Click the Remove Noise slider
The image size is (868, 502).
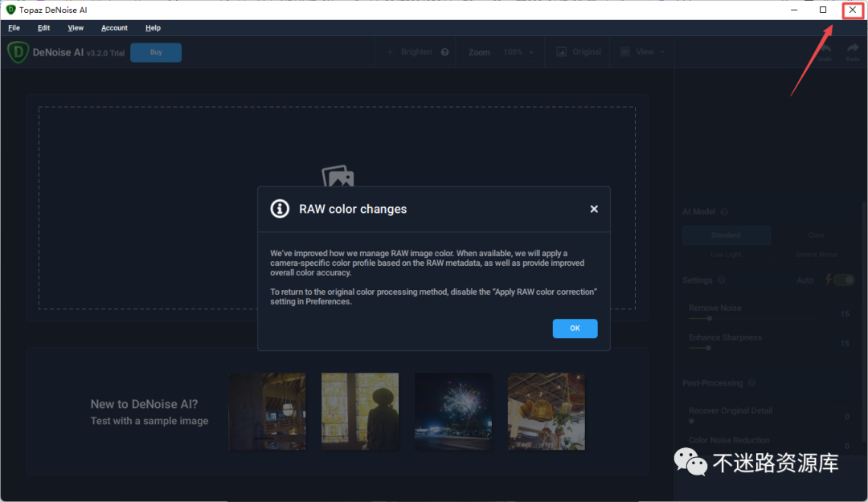click(x=753, y=318)
